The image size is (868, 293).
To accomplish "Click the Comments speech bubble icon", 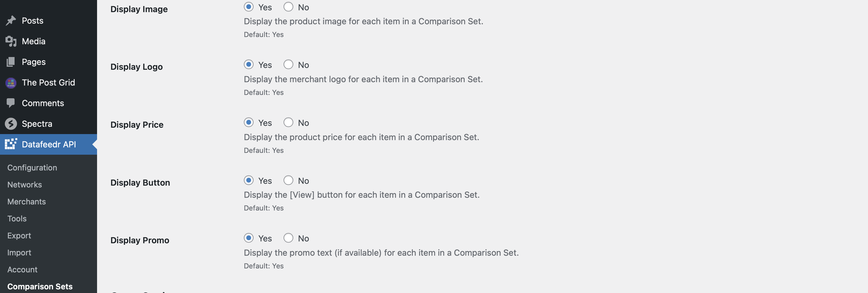I will pos(11,103).
